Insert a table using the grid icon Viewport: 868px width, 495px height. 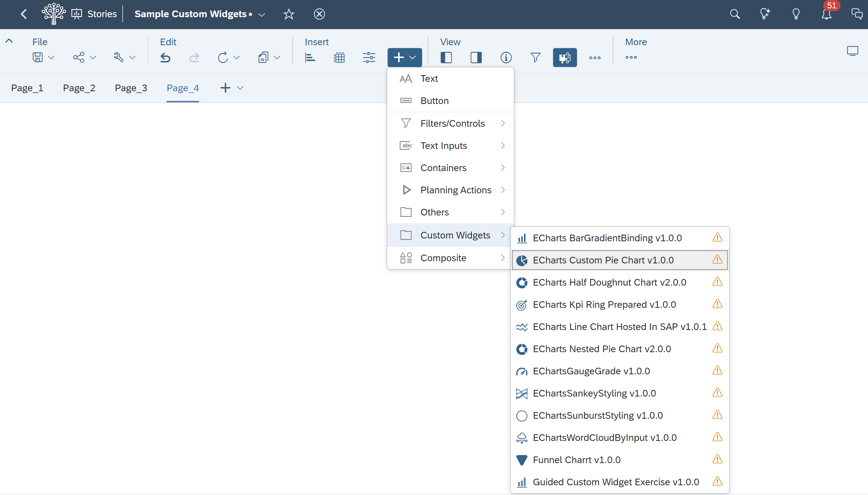[339, 57]
